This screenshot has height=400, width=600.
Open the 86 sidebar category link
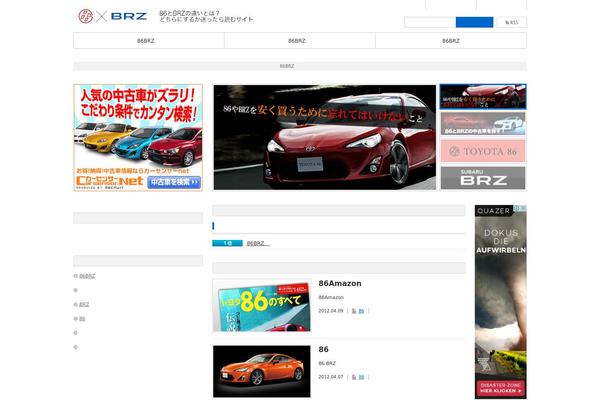point(82,319)
